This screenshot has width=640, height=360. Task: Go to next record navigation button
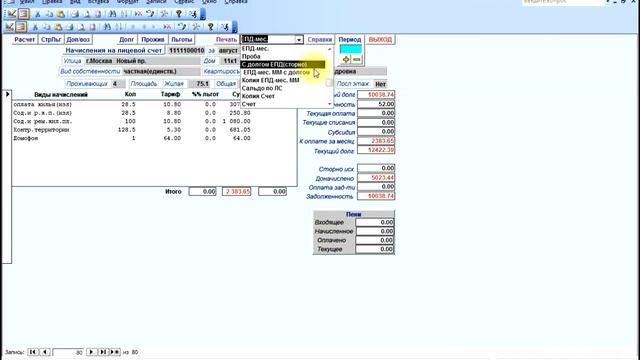point(91,352)
